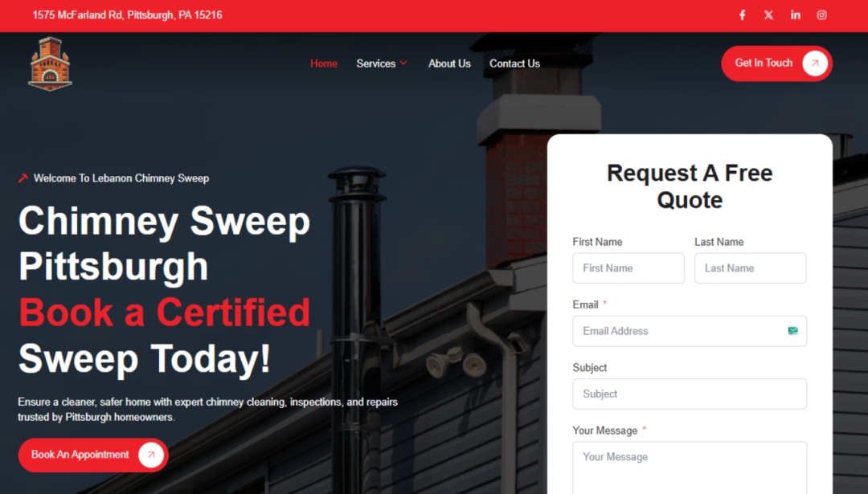Viewport: 868px width, 494px height.
Task: Click the Subject field label
Action: click(590, 368)
